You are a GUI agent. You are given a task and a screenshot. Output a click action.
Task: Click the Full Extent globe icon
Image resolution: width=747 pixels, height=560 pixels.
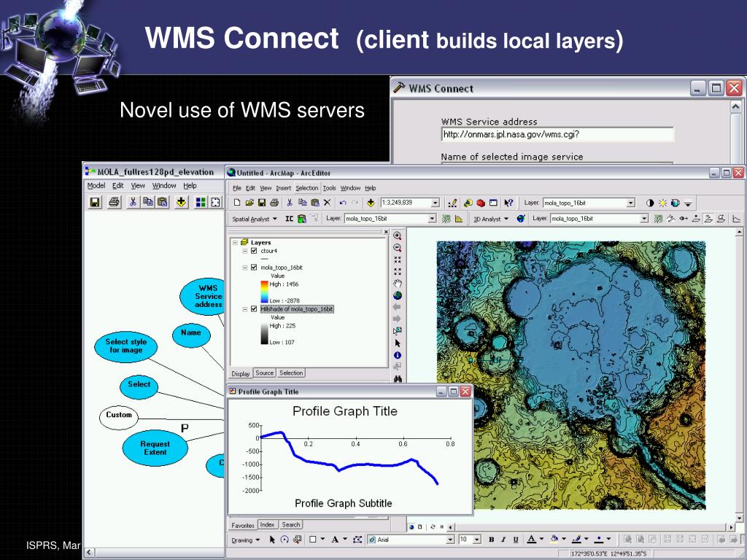coord(398,296)
